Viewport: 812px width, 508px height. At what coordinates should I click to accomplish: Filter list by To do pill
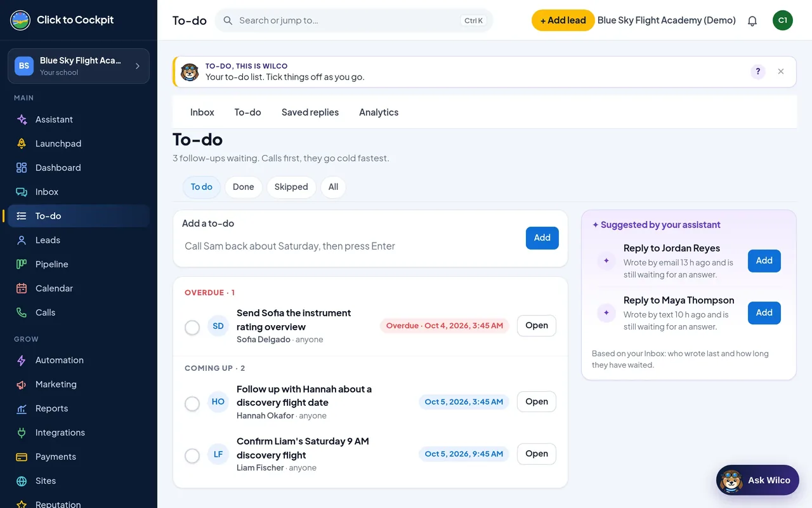(202, 187)
